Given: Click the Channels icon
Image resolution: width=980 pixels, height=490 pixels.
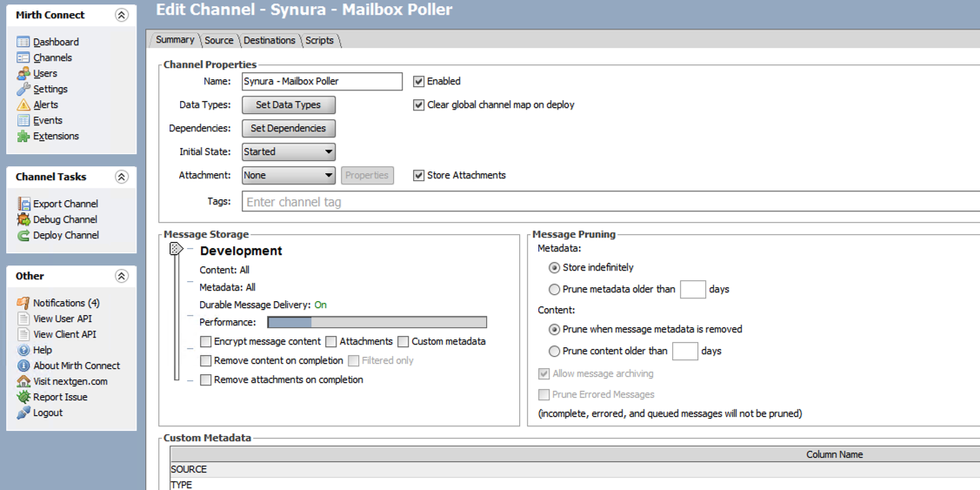Looking at the screenshot, I should 23,57.
